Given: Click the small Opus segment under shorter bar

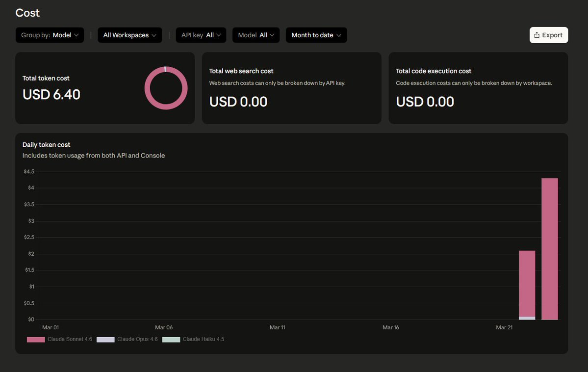Looking at the screenshot, I should pyautogui.click(x=527, y=319).
